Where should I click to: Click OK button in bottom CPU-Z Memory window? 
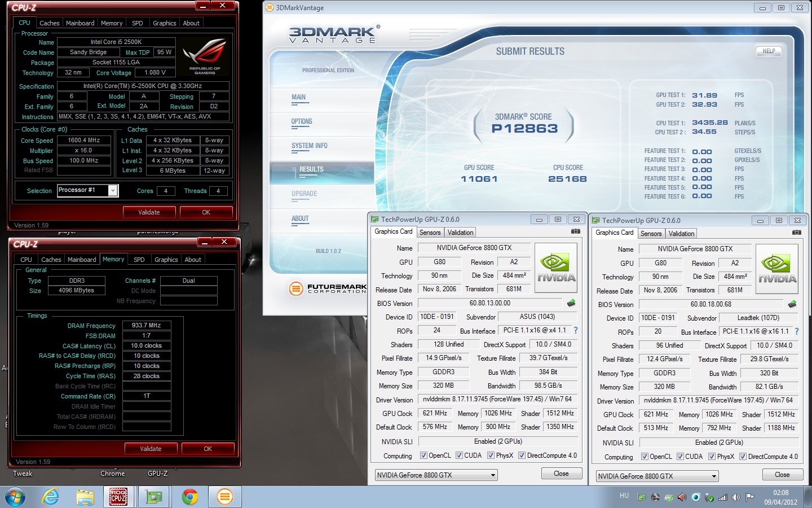pos(208,449)
